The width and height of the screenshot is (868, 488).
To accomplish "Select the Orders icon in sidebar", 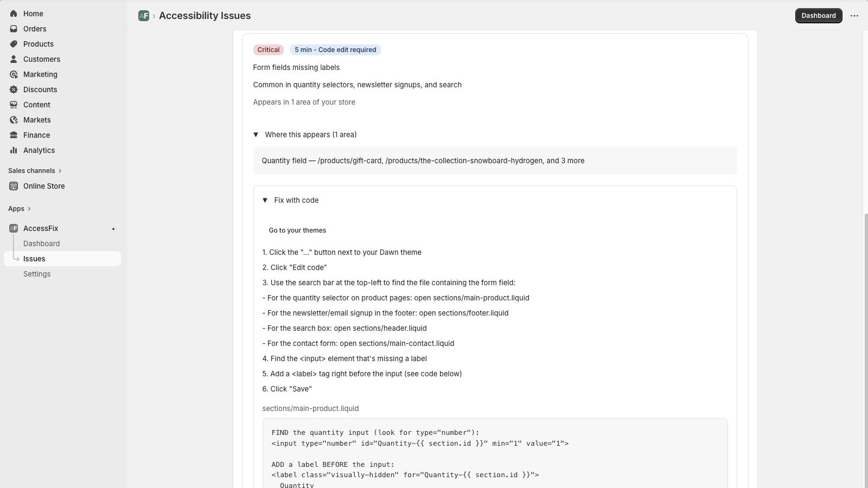I will click(x=13, y=29).
